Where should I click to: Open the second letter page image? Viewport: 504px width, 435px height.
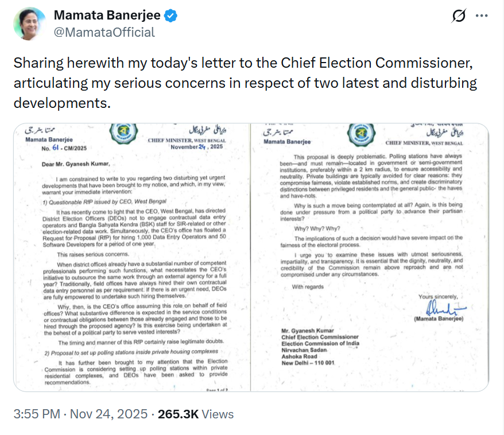(370, 257)
